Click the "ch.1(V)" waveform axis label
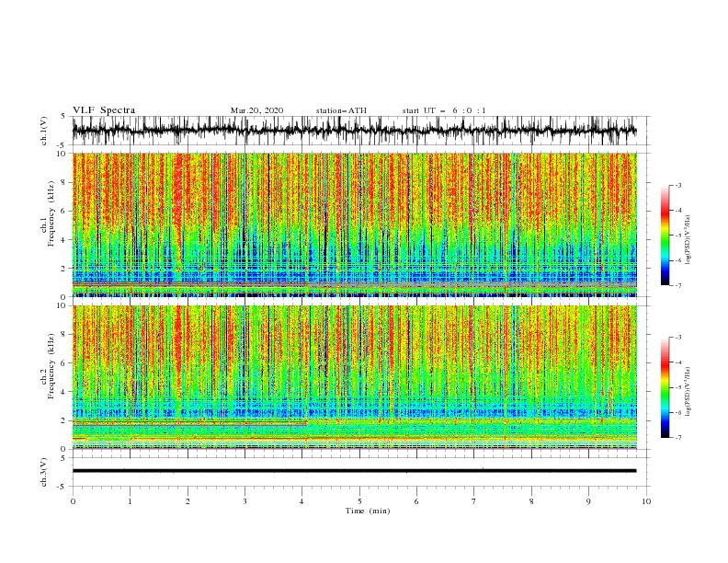This screenshot has height=563, width=728. 44,131
